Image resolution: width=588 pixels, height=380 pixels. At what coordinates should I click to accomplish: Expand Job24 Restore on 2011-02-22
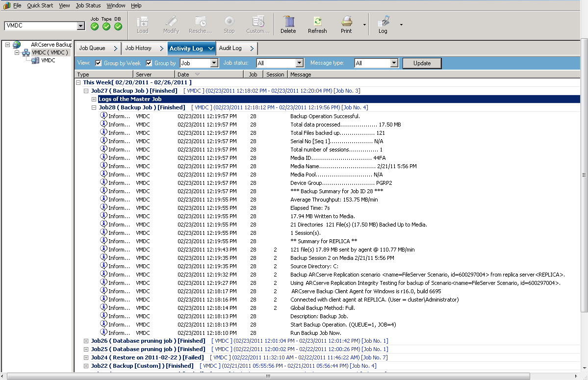(x=86, y=357)
